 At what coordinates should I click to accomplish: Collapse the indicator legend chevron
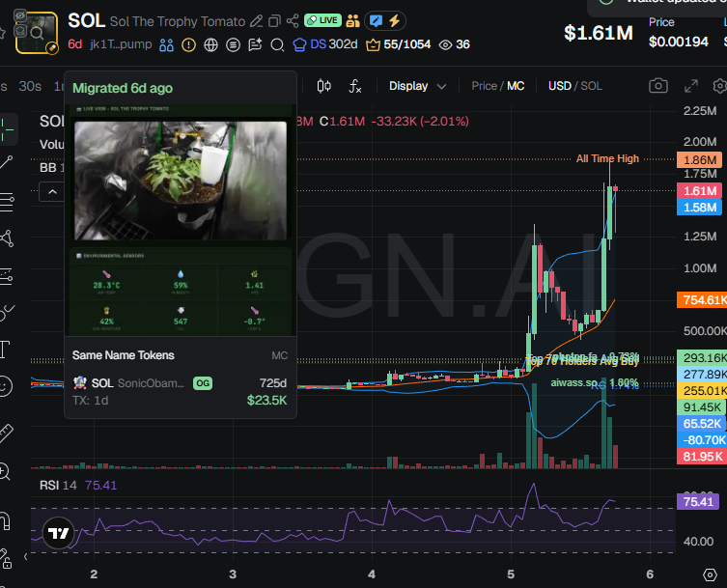click(x=52, y=192)
